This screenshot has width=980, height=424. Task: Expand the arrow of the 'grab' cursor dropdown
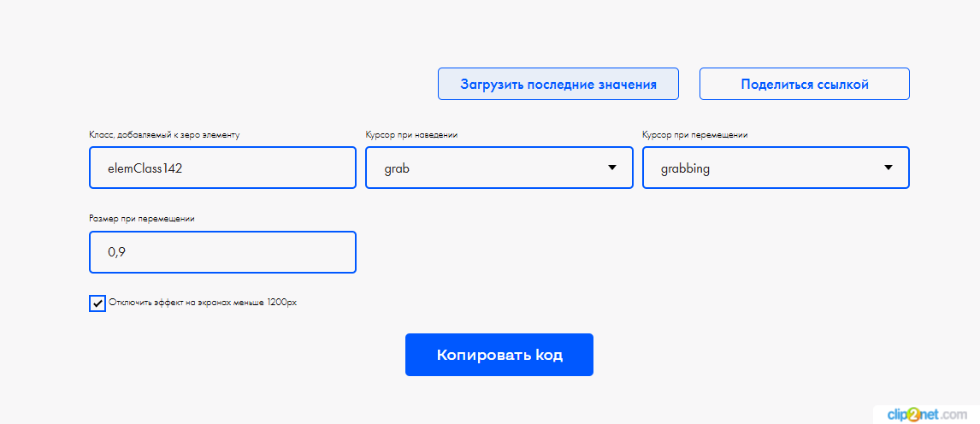(x=612, y=168)
